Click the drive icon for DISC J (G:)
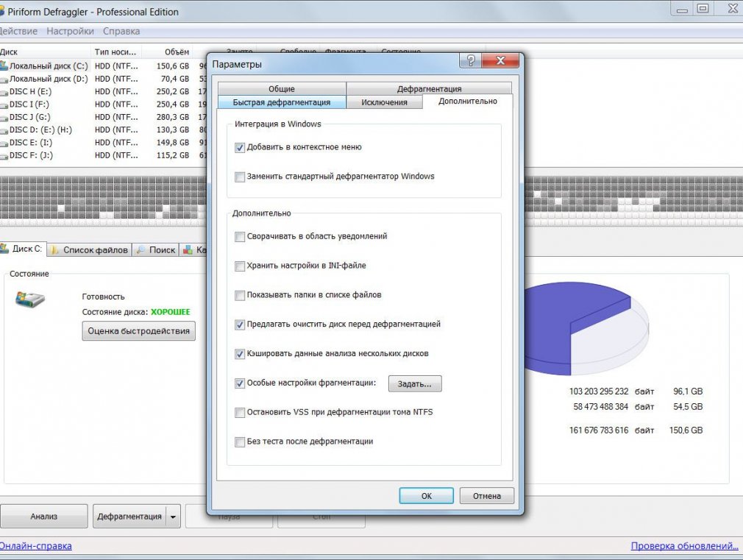Screen dimensions: 743x560 [x=4, y=118]
